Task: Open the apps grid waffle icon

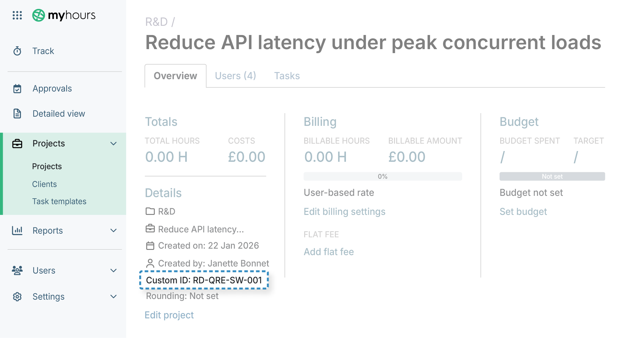Action: [x=17, y=15]
